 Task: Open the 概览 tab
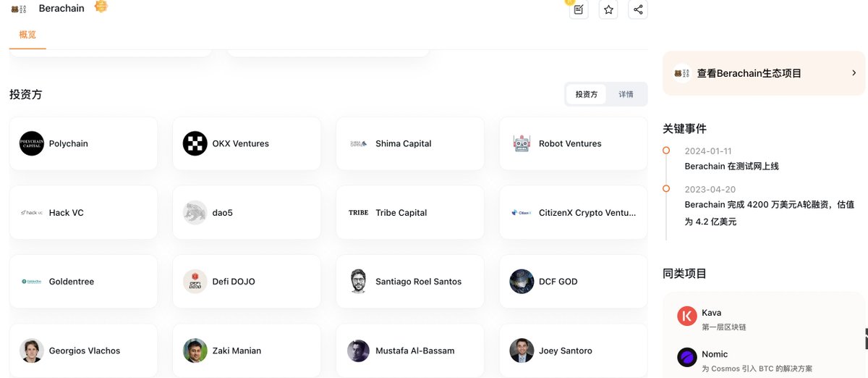coord(27,35)
